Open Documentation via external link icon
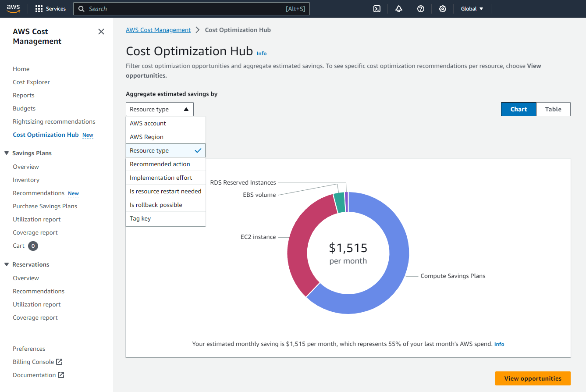This screenshot has width=586, height=392. pyautogui.click(x=62, y=375)
